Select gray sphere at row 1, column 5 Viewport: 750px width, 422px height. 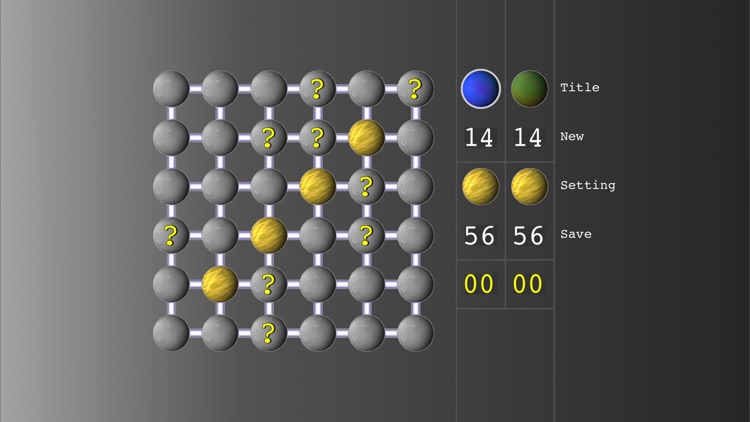(366, 89)
